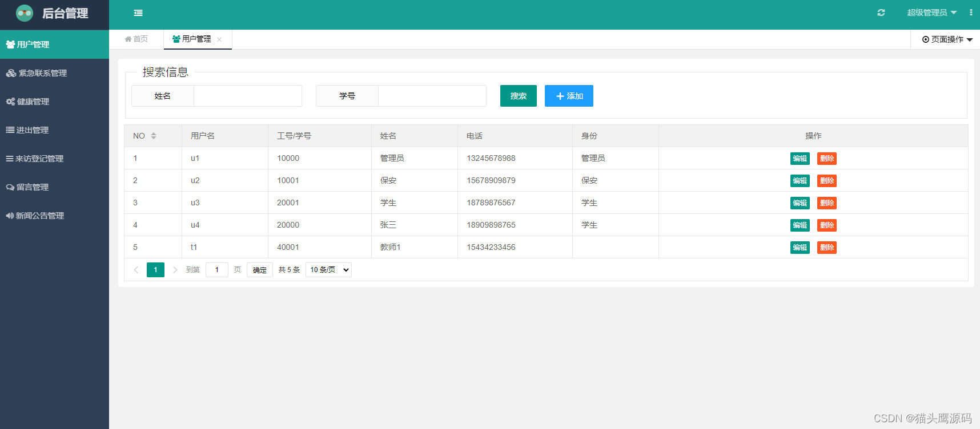Click the name cell 张三
Viewport: 980px width, 429px height.
point(388,225)
